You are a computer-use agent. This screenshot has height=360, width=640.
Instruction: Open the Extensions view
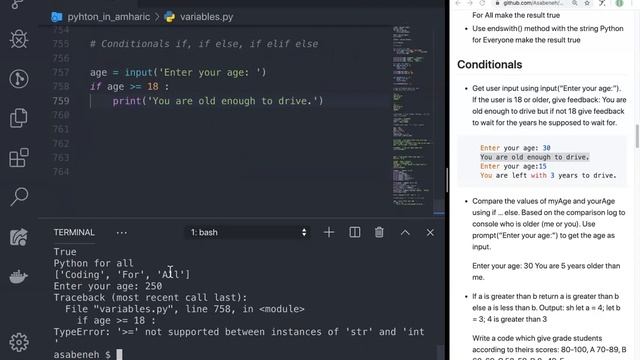(x=19, y=158)
